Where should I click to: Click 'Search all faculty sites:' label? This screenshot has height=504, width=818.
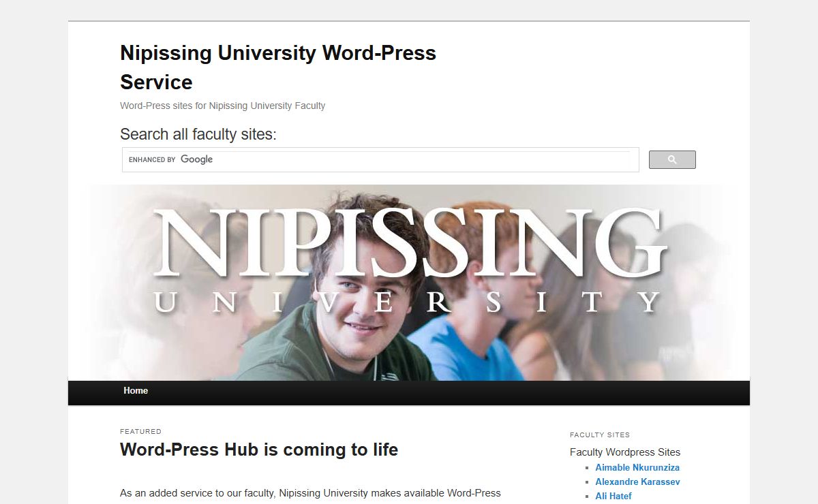[198, 134]
